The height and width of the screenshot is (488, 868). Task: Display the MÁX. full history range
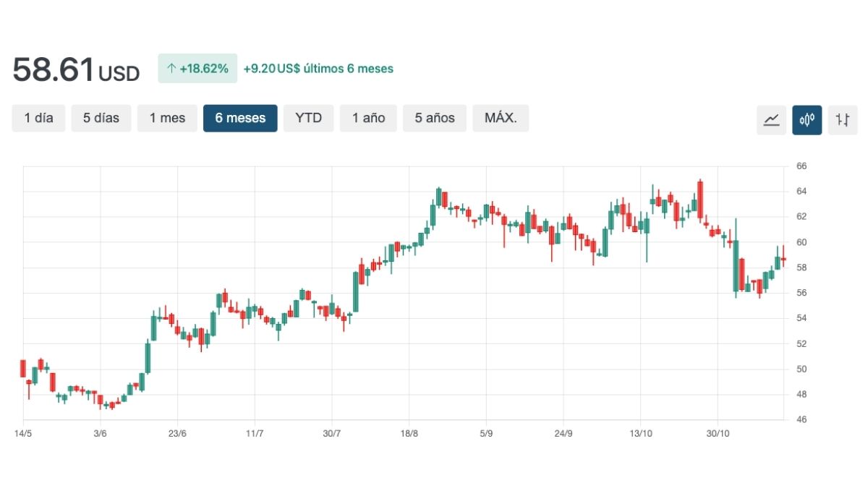click(501, 118)
